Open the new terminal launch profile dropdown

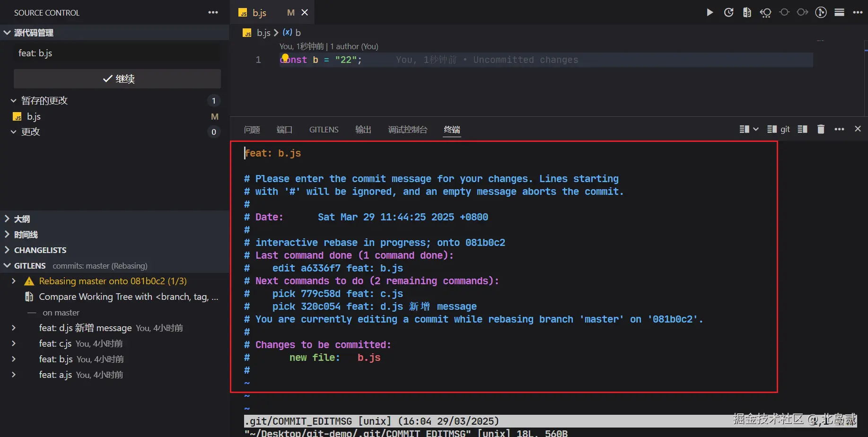tap(756, 129)
